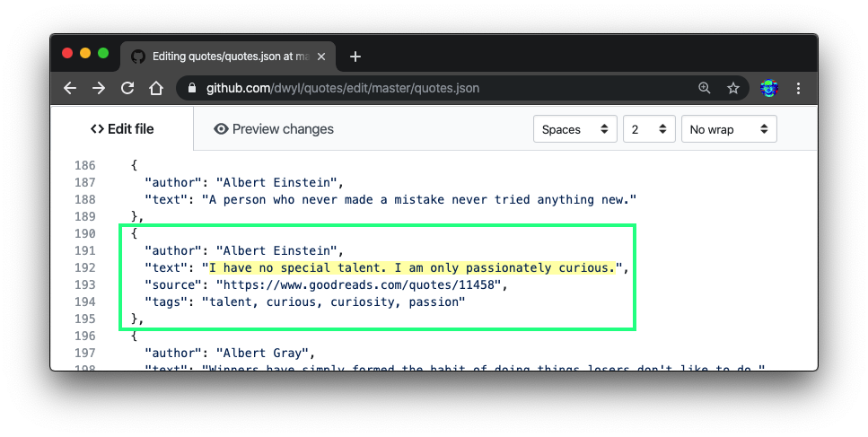The image size is (868, 437).
Task: Bookmark this page with star icon
Action: coord(733,88)
